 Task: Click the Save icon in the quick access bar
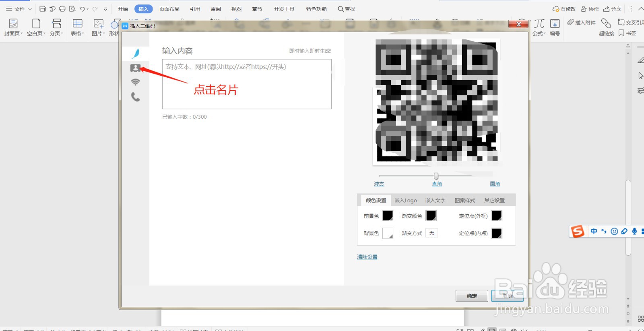[43, 9]
